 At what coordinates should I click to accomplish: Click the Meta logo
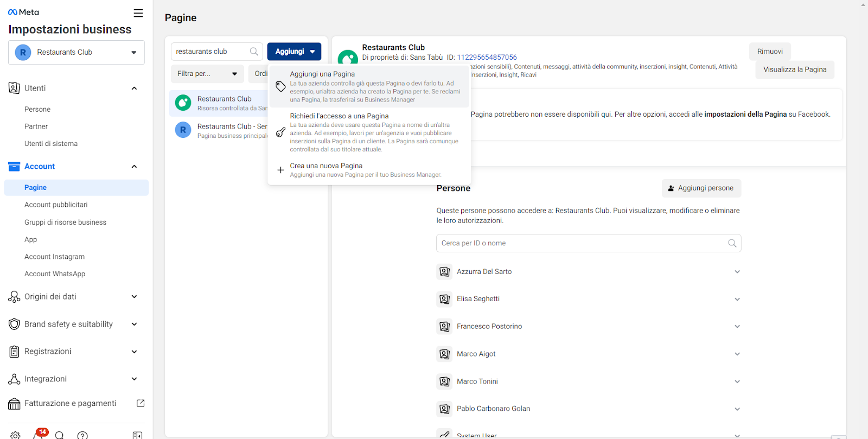pos(23,12)
